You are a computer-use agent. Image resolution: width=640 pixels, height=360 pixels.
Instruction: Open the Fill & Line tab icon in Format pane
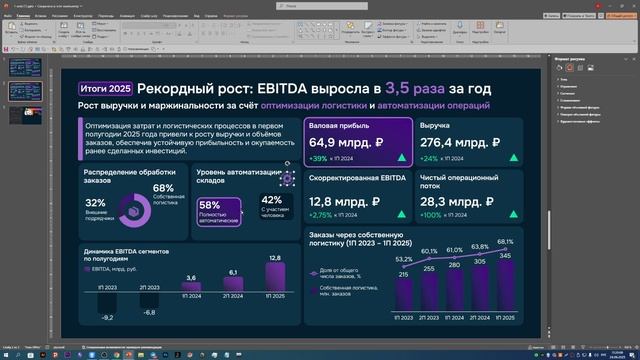point(560,68)
